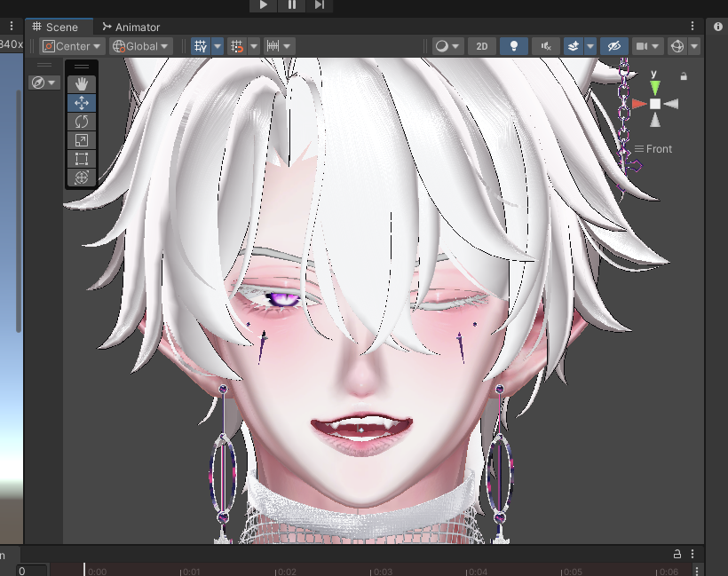Screen dimensions: 728x576
Task: Click the left panel vertical scrollbar
Action: (19, 211)
